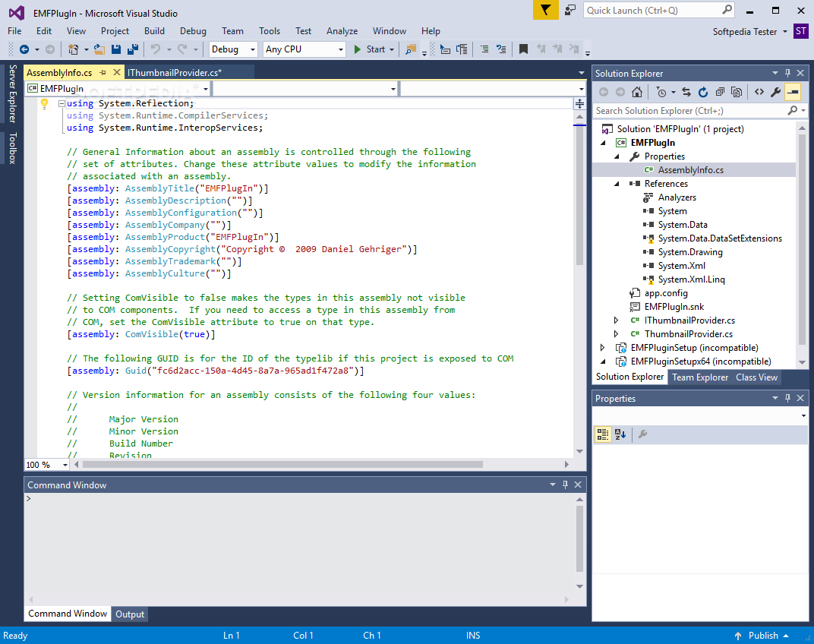Screen dimensions: 814x644
Task: Switch to the IThumbnailProvider.cs* tab
Action: (175, 73)
